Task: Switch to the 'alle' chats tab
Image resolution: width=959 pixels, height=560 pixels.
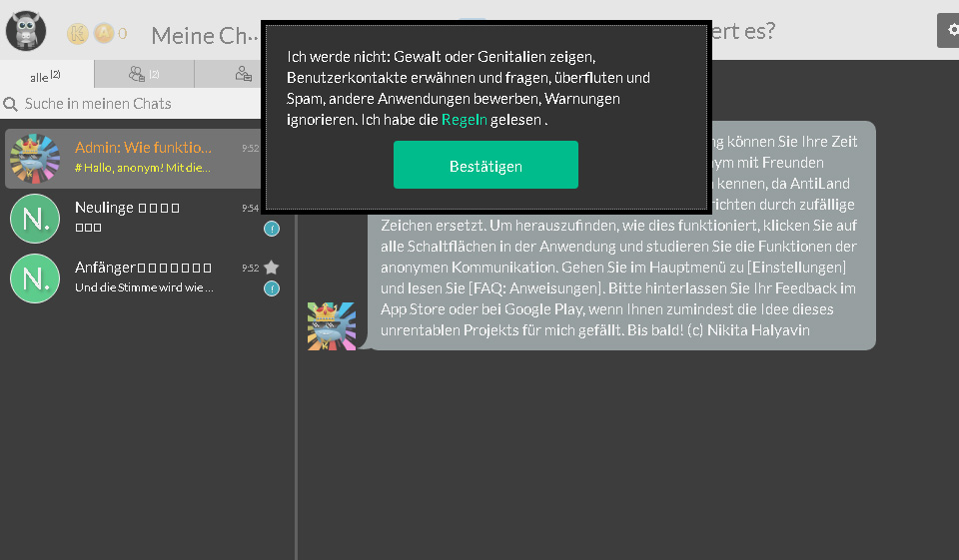Action: coord(46,75)
